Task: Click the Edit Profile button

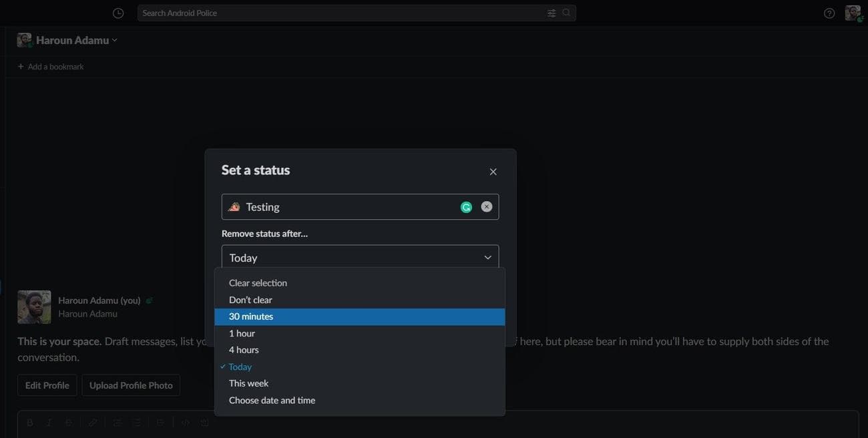Action: (x=47, y=385)
